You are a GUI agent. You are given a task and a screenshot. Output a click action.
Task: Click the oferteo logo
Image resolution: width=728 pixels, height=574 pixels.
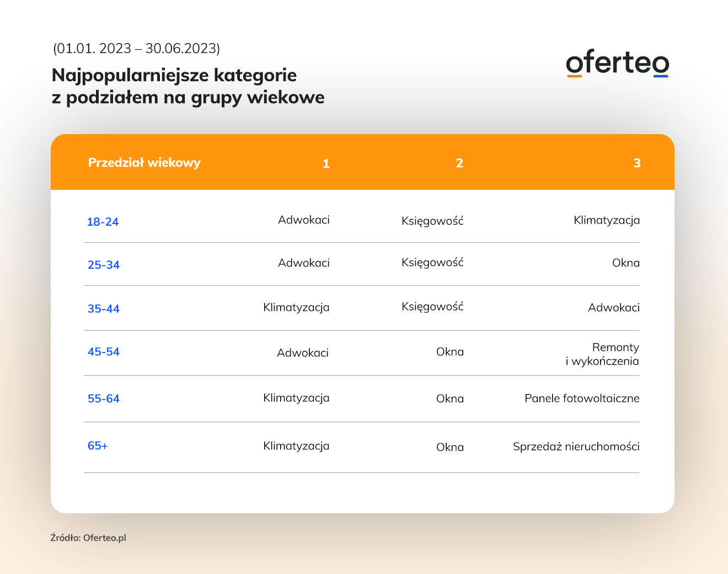pos(617,65)
